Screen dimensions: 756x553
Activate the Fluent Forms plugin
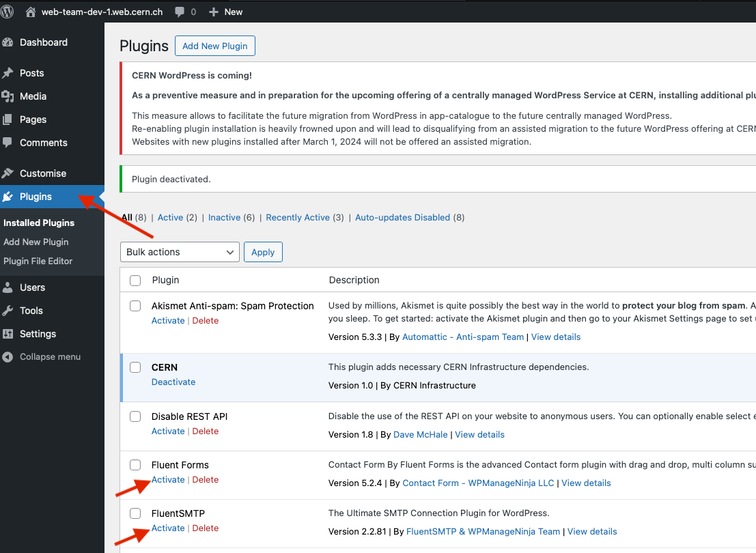tap(168, 480)
